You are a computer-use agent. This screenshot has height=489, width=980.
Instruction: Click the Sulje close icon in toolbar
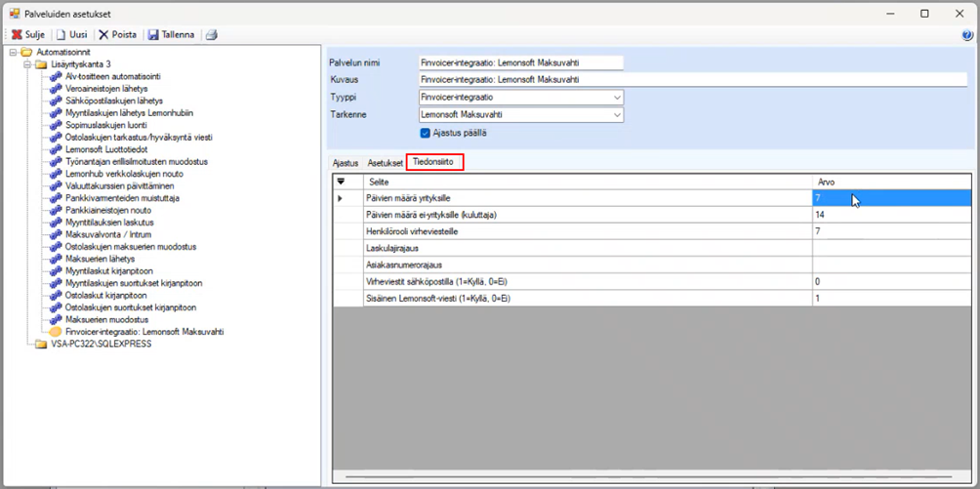[17, 34]
